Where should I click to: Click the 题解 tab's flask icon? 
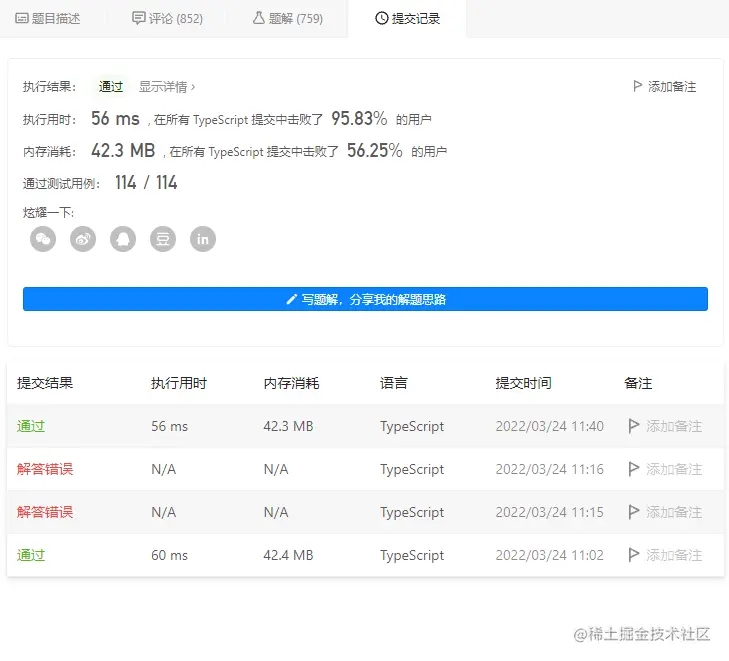[x=258, y=18]
